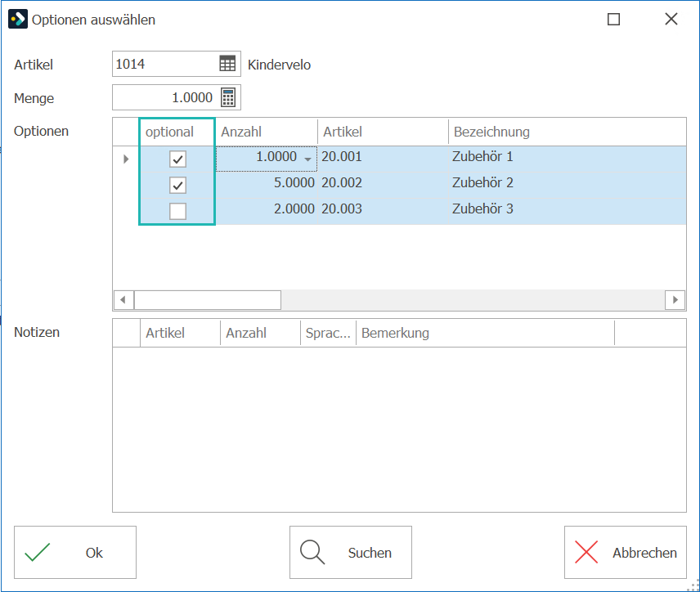
Task: Close the Optionen auswählen dialog
Action: pos(671,19)
